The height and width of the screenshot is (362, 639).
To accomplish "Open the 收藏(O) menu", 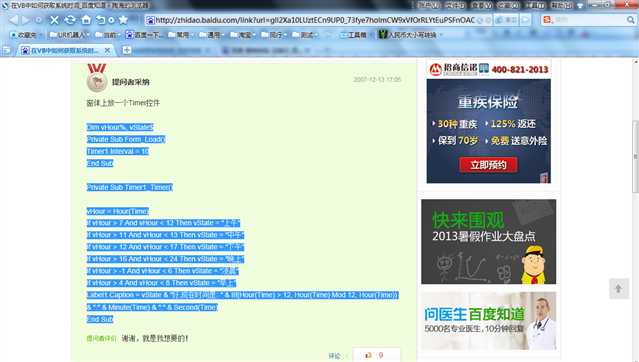I will point(508,5).
